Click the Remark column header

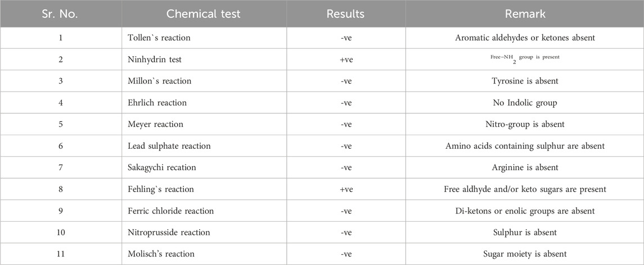(525, 14)
